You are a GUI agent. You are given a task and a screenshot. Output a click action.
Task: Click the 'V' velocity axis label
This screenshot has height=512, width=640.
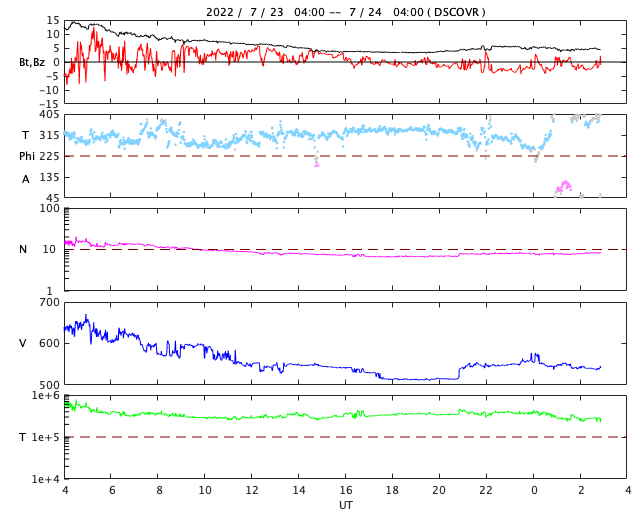click(22, 343)
